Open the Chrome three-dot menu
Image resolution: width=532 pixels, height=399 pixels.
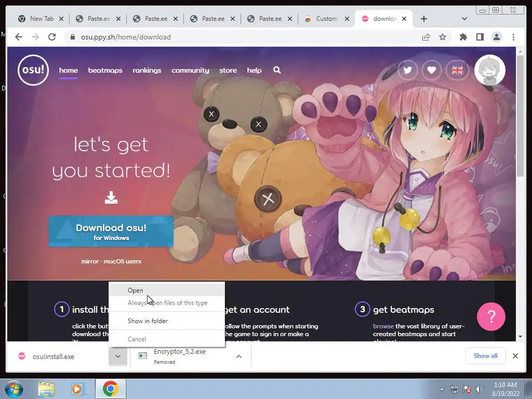(513, 37)
